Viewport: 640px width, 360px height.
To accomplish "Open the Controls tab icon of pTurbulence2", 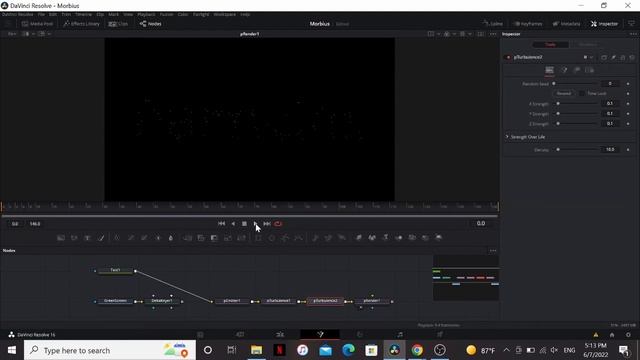I will 550,70.
